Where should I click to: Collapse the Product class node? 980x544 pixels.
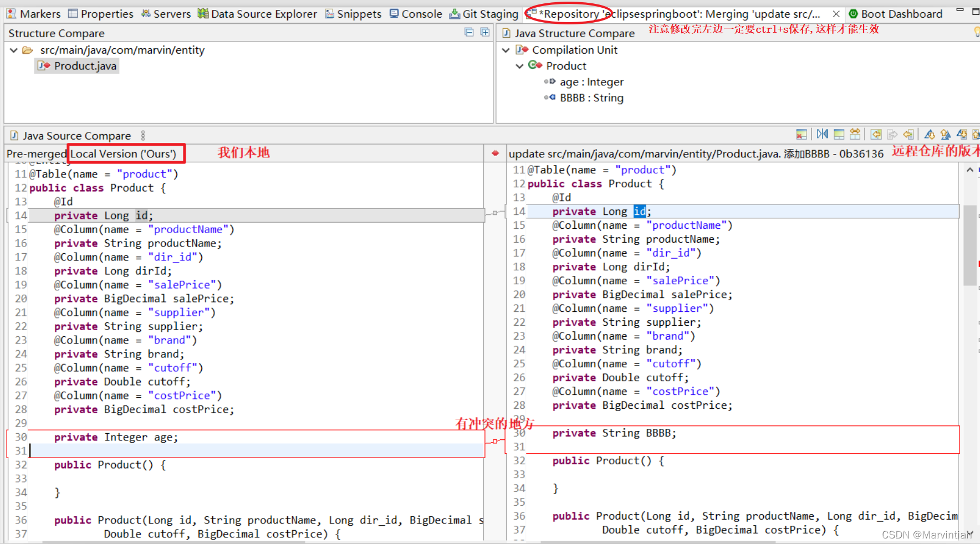pyautogui.click(x=519, y=66)
